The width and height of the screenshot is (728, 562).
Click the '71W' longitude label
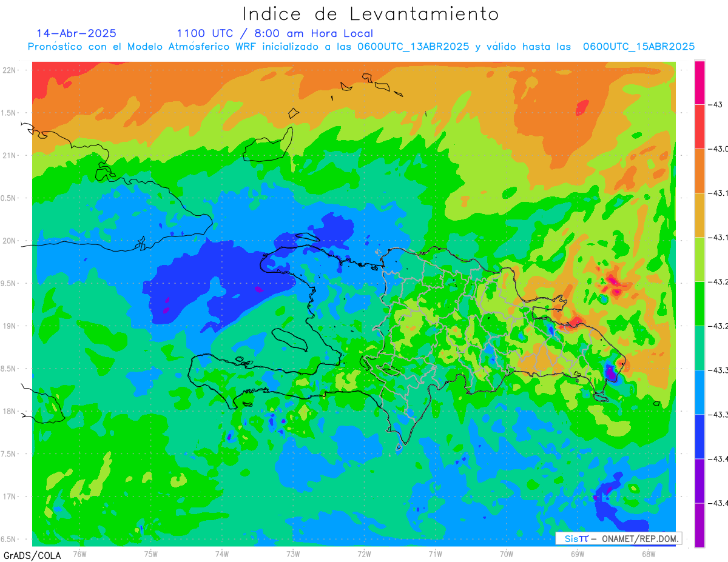tap(435, 554)
